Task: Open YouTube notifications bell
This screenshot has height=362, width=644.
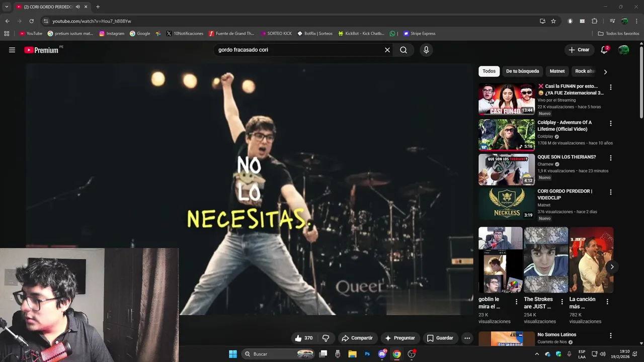Action: (x=604, y=50)
